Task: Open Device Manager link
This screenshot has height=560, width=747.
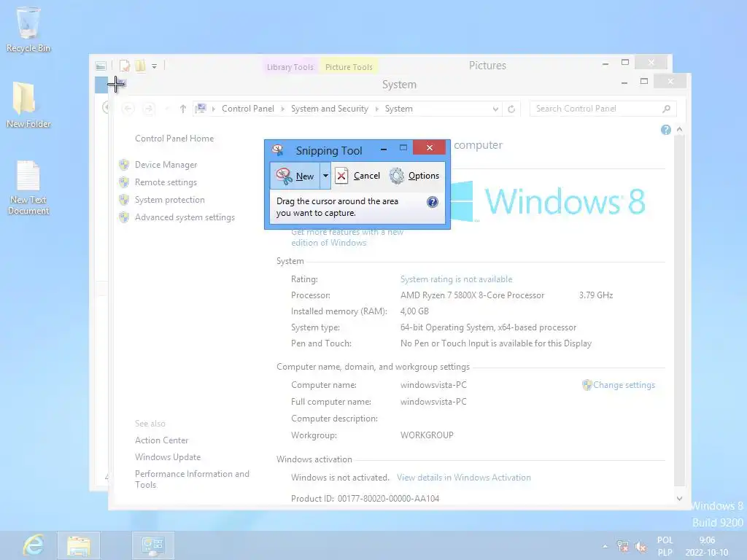Action: click(166, 165)
